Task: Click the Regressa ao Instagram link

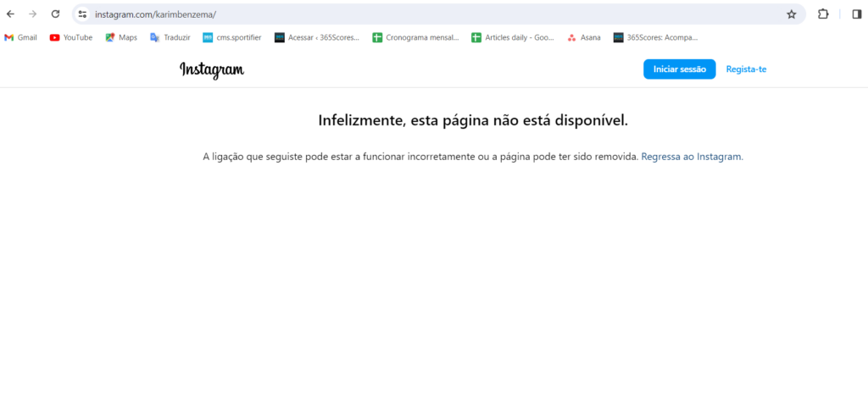Action: click(692, 157)
